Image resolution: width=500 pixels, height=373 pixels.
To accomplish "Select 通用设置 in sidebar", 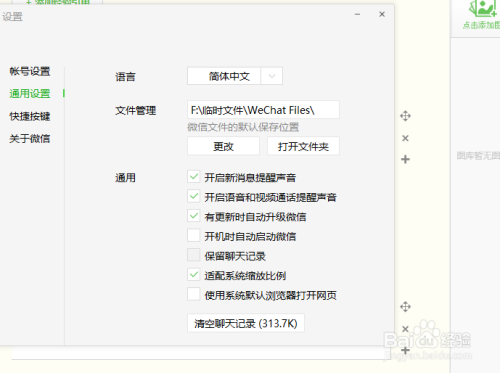I will pyautogui.click(x=30, y=94).
